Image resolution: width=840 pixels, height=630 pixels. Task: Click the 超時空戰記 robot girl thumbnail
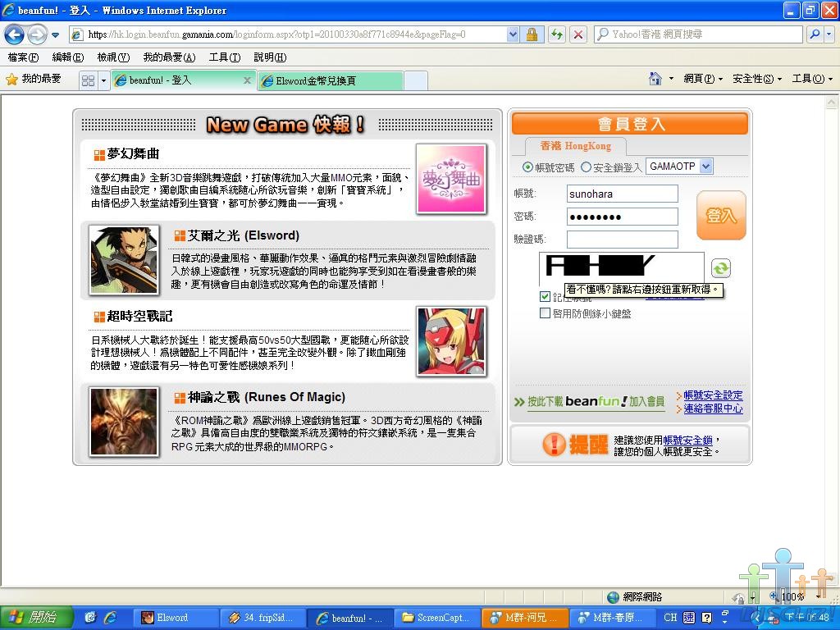pos(452,341)
